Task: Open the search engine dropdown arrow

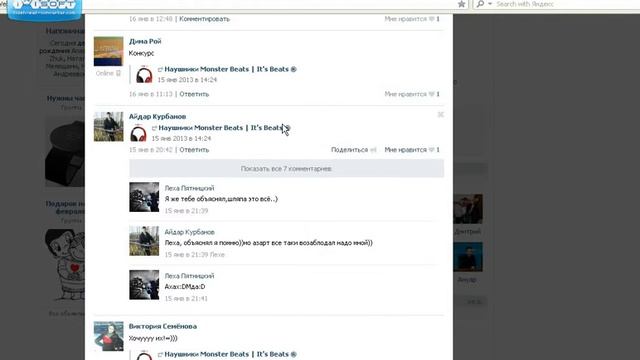Action: 490,4
